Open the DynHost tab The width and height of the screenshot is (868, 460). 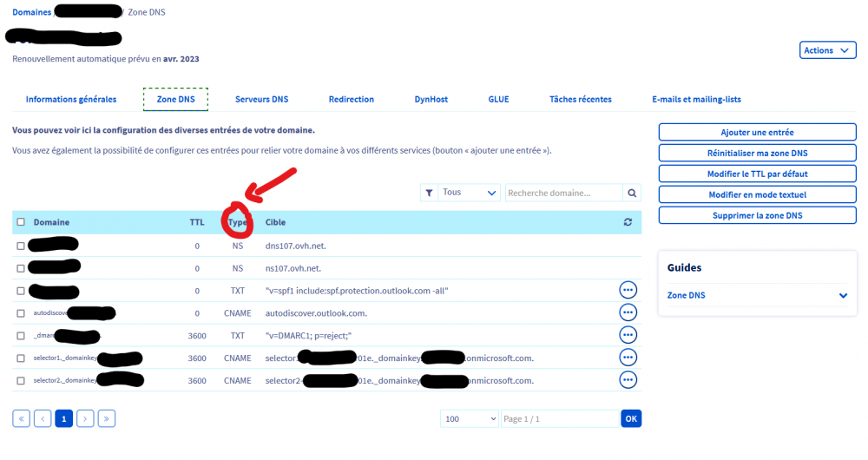[431, 99]
